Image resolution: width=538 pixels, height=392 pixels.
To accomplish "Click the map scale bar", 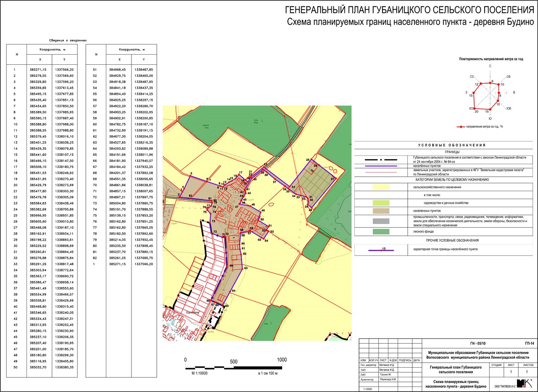I will point(234,368).
